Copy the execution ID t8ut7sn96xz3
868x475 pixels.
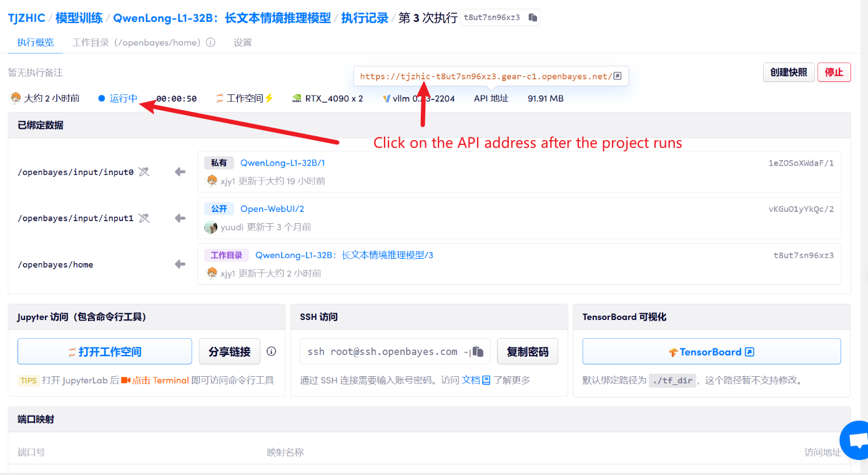(x=532, y=17)
